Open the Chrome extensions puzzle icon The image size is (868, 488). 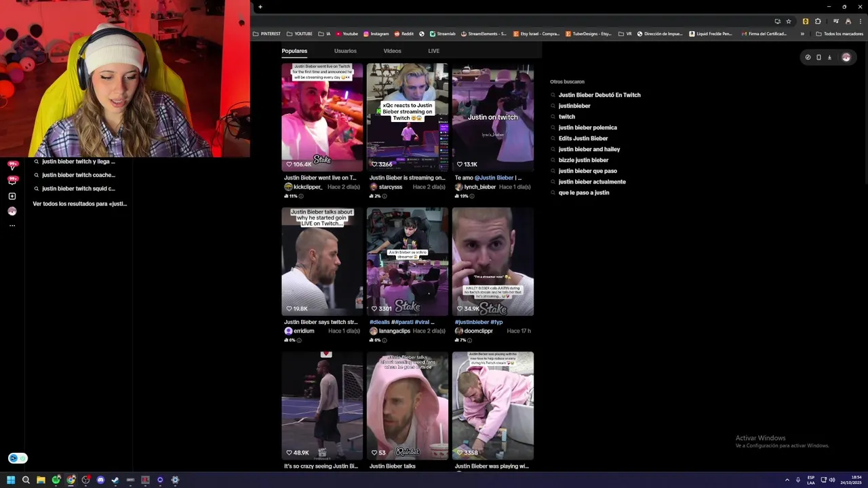click(x=818, y=21)
